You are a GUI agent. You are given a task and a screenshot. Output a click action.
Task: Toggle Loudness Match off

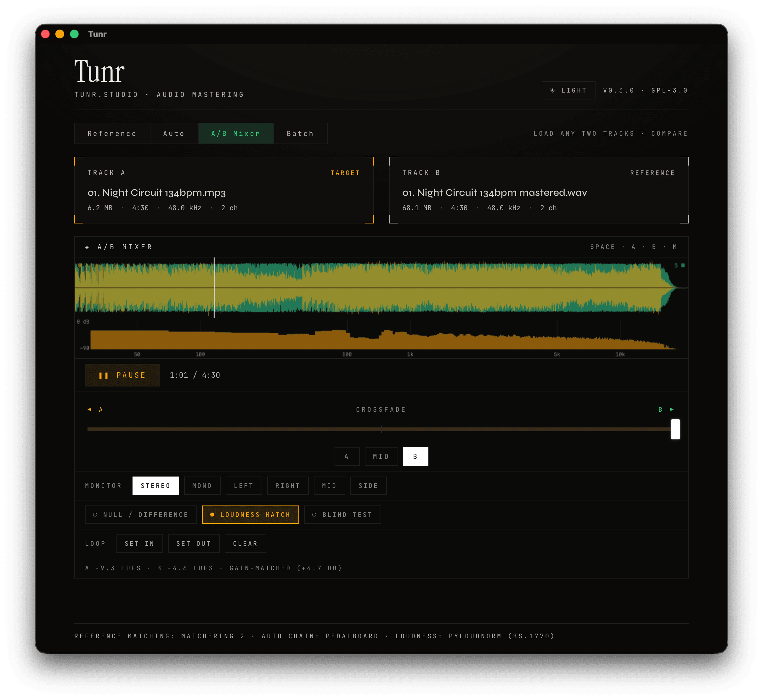click(251, 514)
